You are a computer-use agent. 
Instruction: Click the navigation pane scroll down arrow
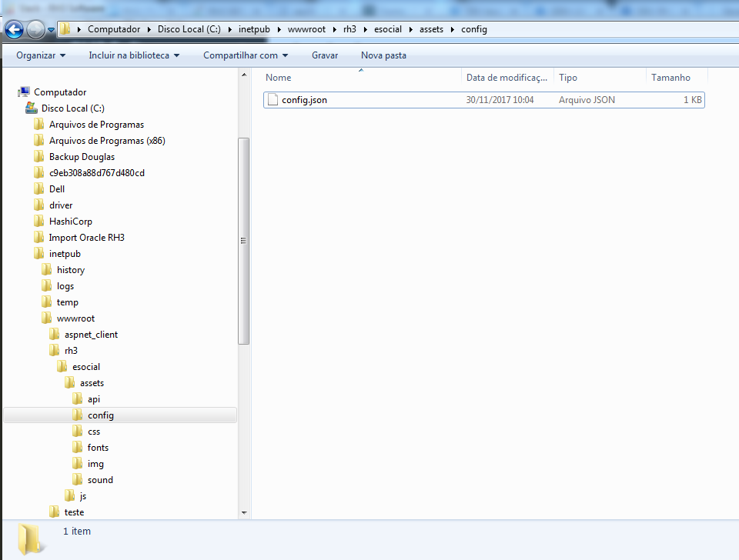pyautogui.click(x=244, y=512)
